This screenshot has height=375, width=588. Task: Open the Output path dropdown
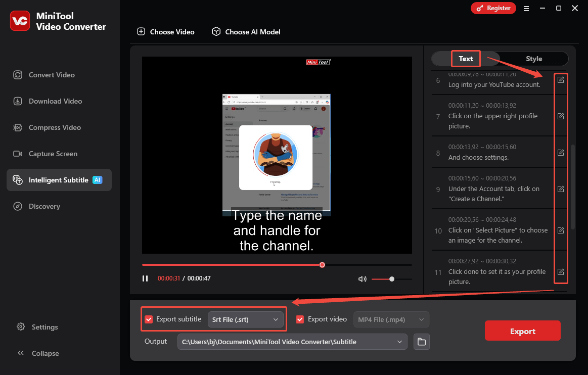(x=400, y=342)
